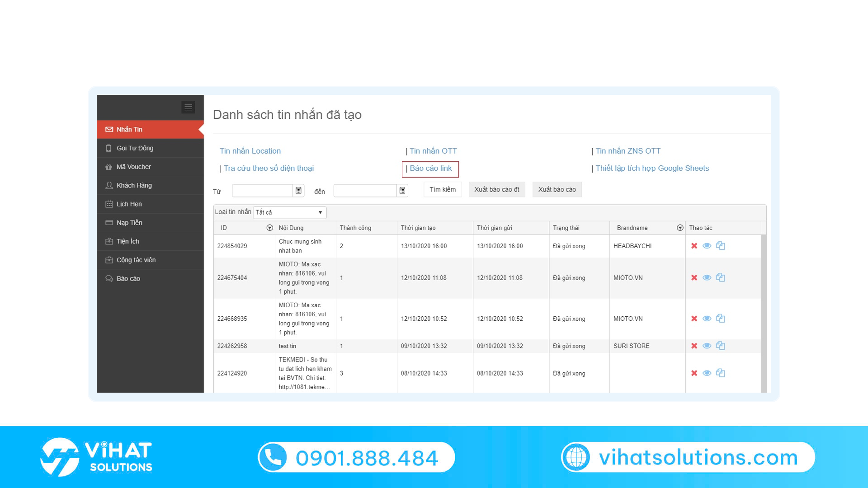Click the Xuất báo cáo button
Image resolution: width=868 pixels, height=488 pixels.
tap(557, 189)
